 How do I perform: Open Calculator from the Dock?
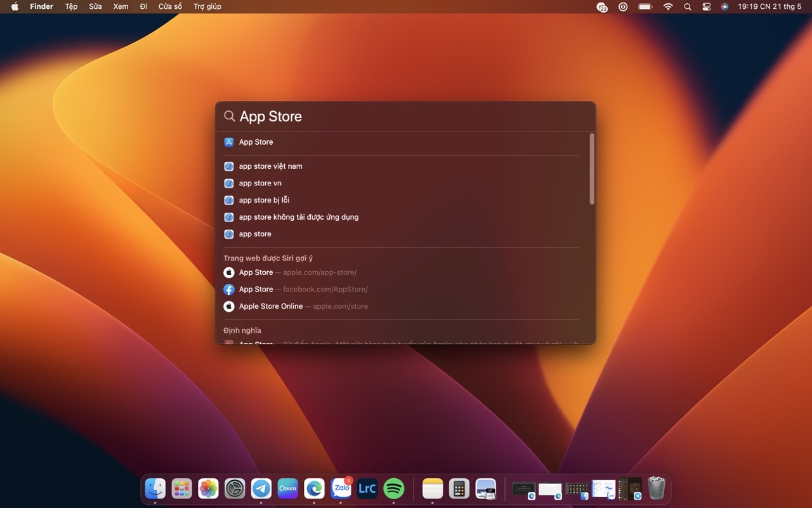pyautogui.click(x=459, y=488)
